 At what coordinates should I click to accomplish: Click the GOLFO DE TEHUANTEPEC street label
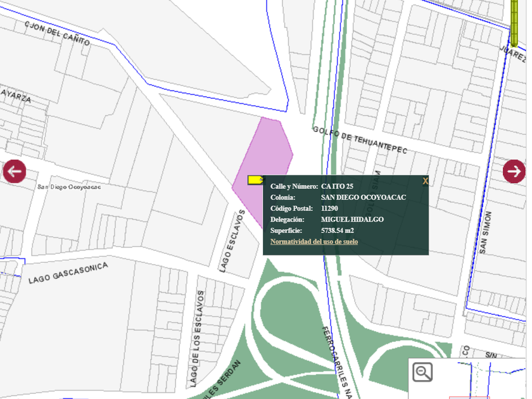pos(360,140)
